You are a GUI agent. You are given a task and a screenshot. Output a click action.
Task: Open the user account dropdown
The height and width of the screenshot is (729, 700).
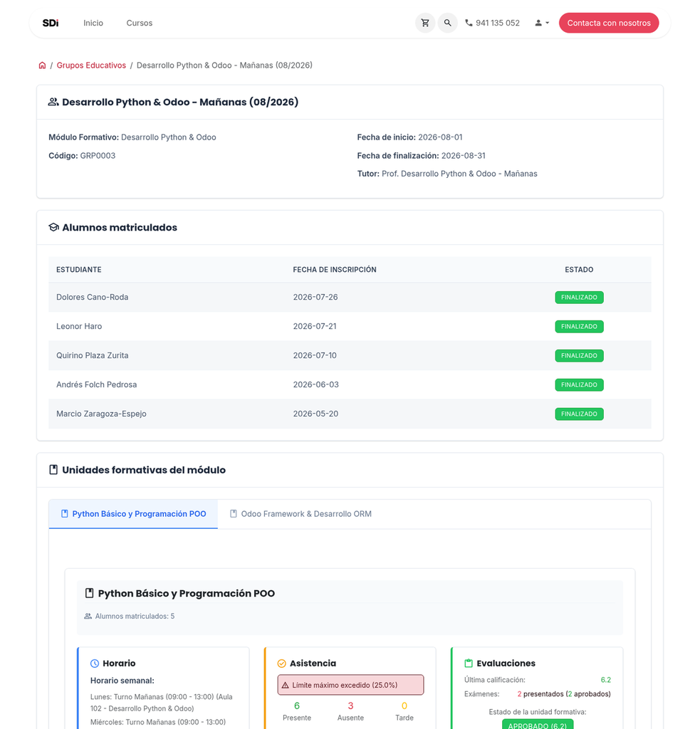(542, 23)
